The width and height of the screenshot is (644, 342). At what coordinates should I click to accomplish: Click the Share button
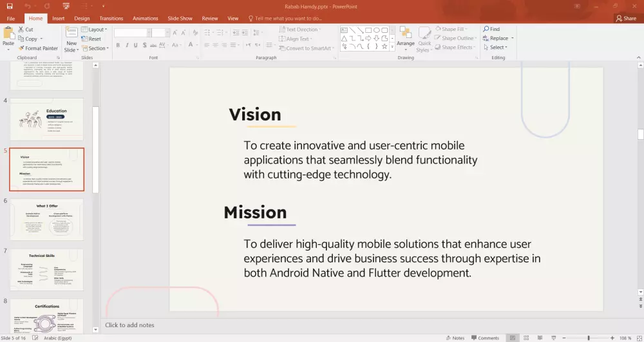click(x=627, y=19)
